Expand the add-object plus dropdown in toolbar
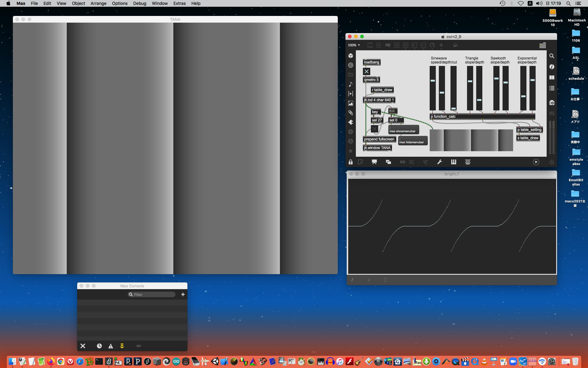The width and height of the screenshot is (588, 368). click(x=441, y=45)
